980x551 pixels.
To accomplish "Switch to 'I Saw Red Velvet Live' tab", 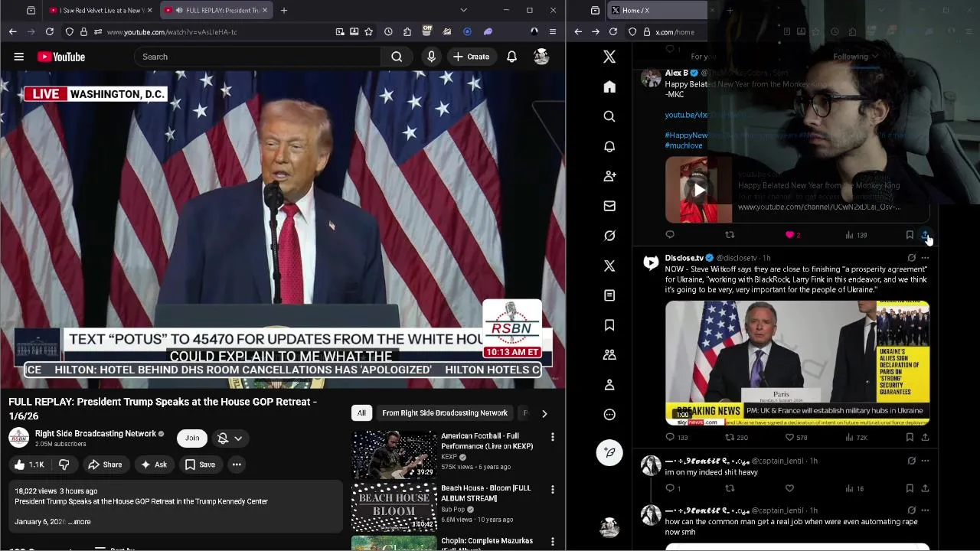I will (100, 10).
